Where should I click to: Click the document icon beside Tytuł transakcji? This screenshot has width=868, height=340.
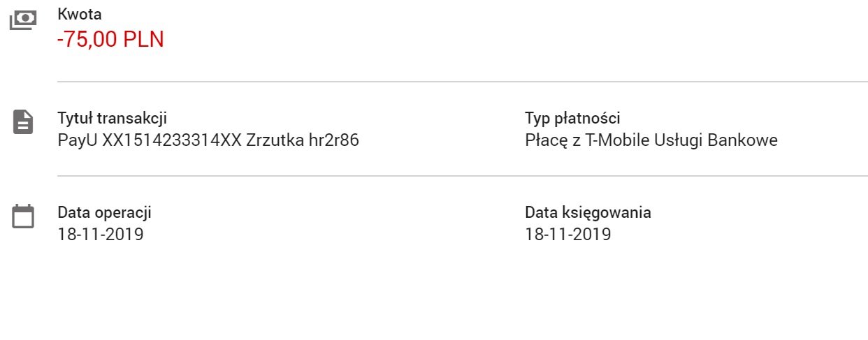(23, 122)
